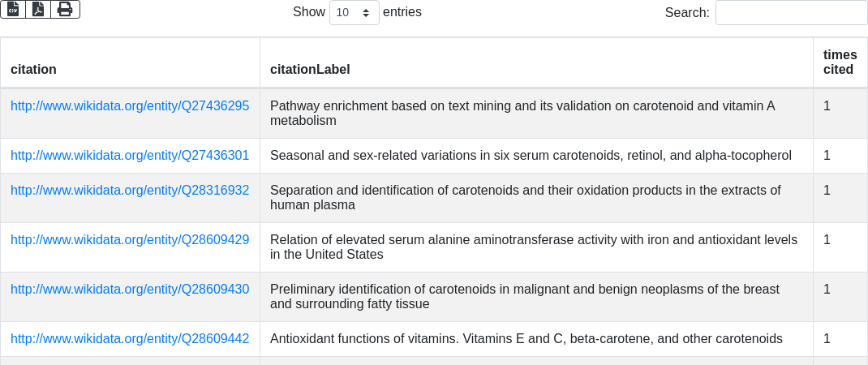The width and height of the screenshot is (868, 365).
Task: Select the 'Separation and identification of carotenoids' cell
Action: tap(525, 198)
